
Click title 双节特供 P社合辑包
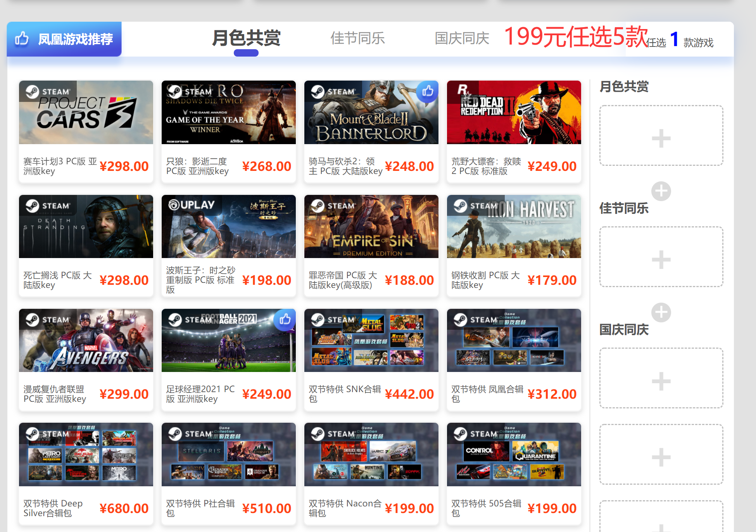[x=200, y=508]
